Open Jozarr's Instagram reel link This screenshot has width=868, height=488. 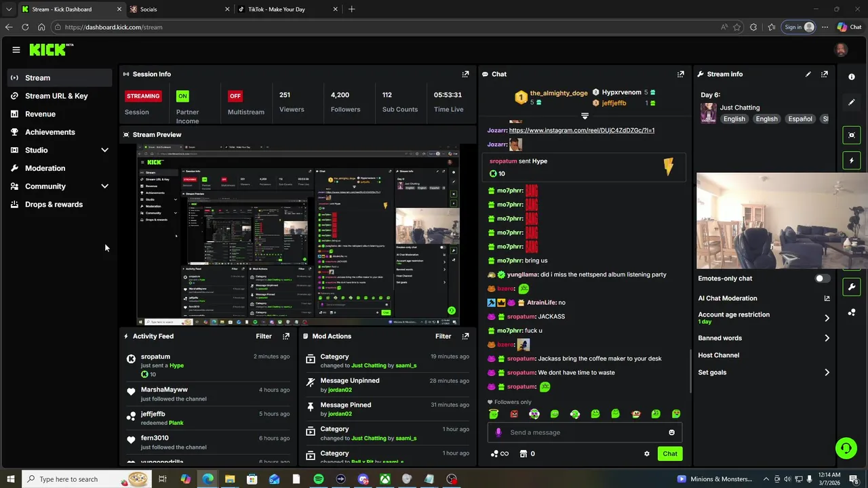point(582,130)
